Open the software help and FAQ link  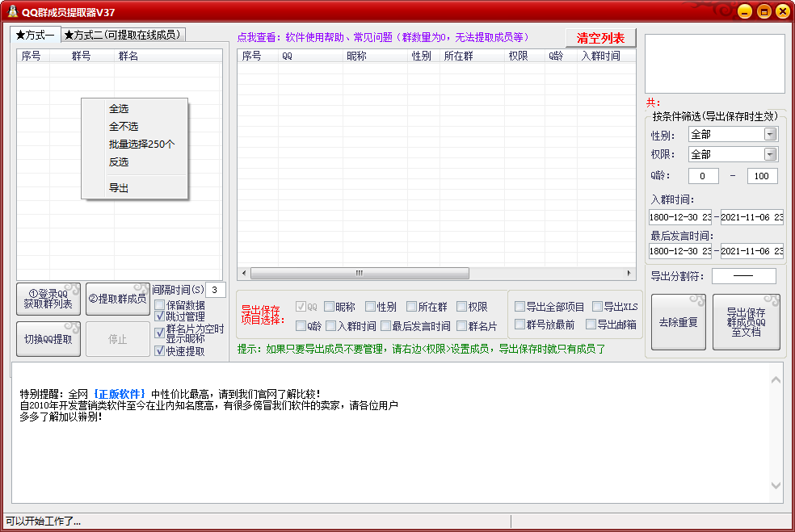[x=383, y=37]
